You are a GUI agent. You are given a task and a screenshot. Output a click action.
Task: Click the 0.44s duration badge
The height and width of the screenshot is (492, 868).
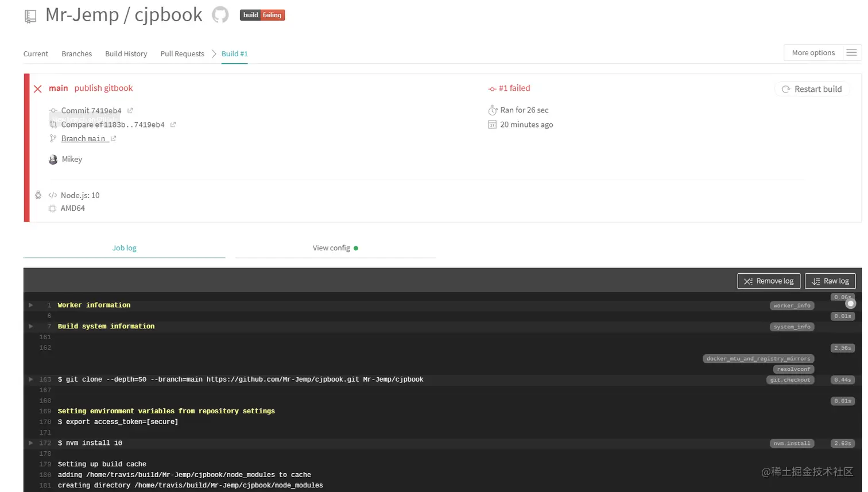pos(843,379)
